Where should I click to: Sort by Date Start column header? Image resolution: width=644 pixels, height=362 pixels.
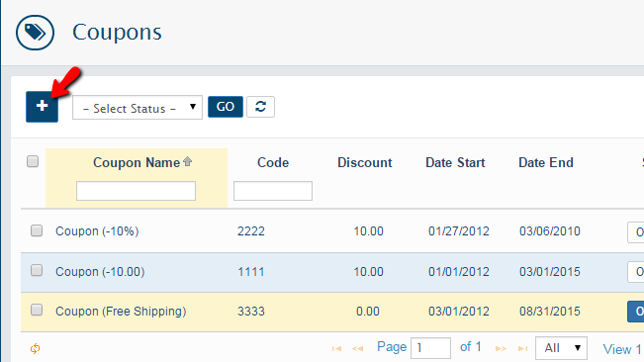455,162
